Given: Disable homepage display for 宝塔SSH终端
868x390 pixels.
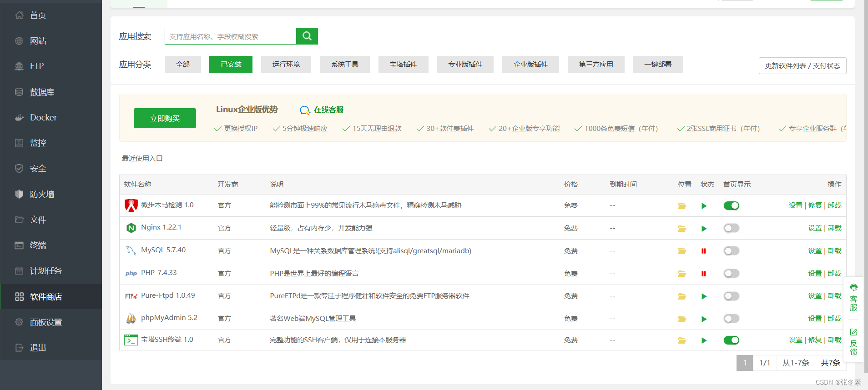Looking at the screenshot, I should pyautogui.click(x=732, y=340).
